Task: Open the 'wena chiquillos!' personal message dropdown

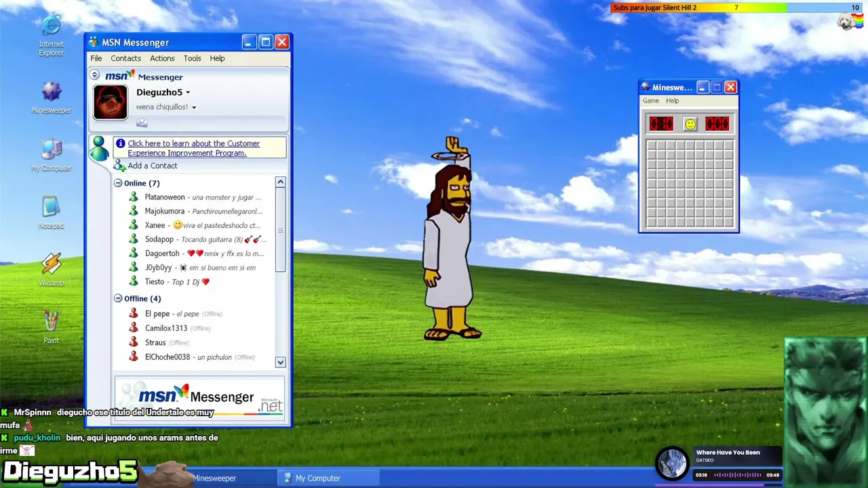Action: point(194,108)
